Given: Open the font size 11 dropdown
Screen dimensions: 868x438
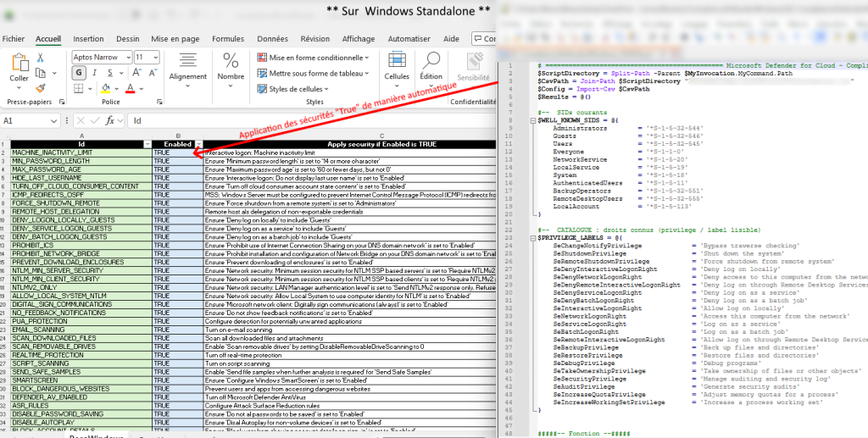Looking at the screenshot, I should click(x=156, y=57).
